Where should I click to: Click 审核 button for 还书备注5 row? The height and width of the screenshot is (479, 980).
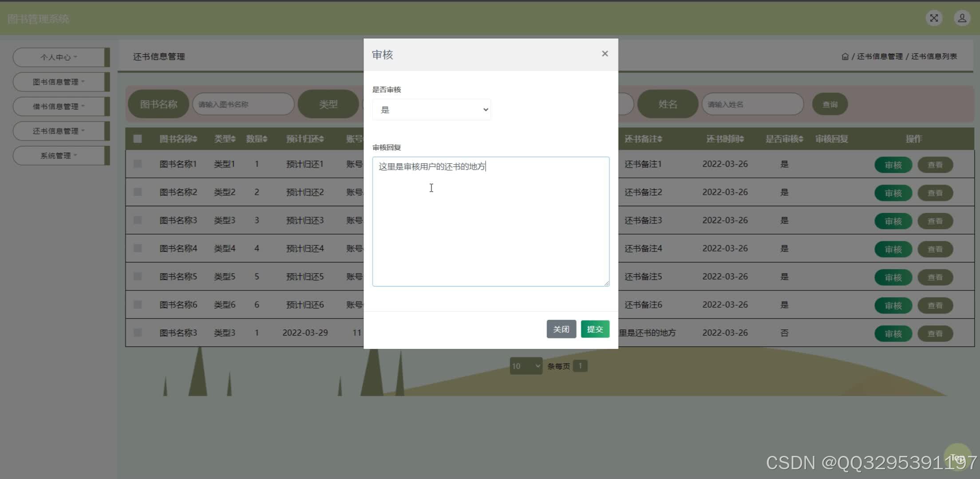point(893,277)
